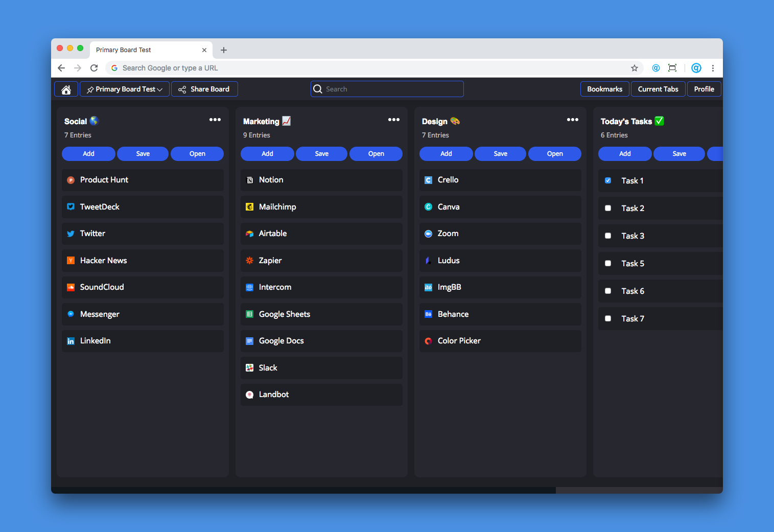This screenshot has height=532, width=774.
Task: Open all links in the Design column
Action: pos(555,154)
